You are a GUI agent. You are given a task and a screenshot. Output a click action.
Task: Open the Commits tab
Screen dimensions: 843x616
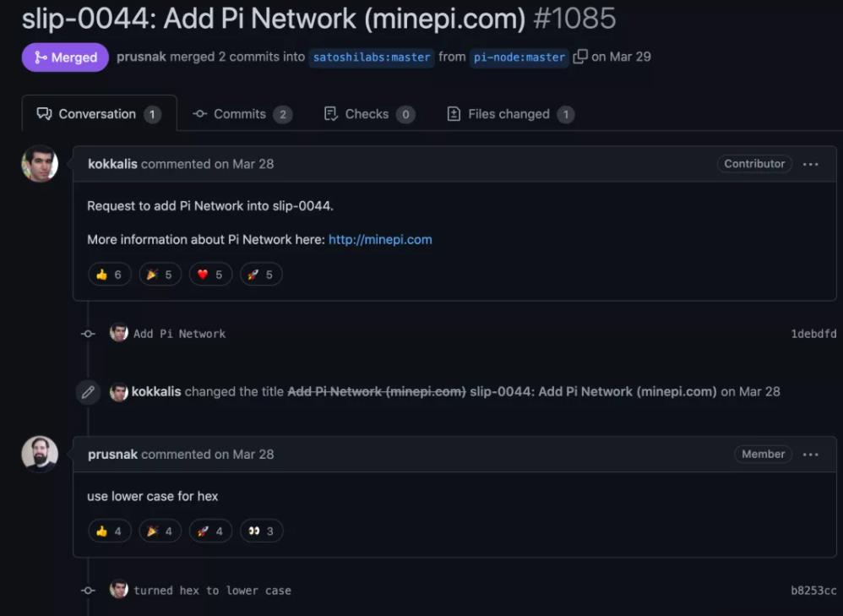click(242, 114)
